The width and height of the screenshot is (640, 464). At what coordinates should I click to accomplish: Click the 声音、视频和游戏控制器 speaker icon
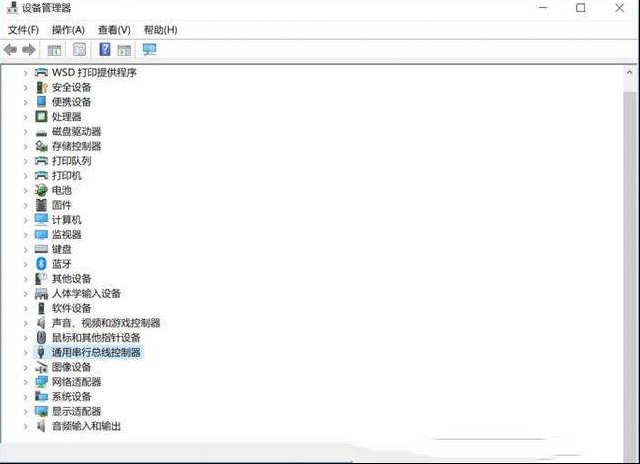[x=41, y=323]
